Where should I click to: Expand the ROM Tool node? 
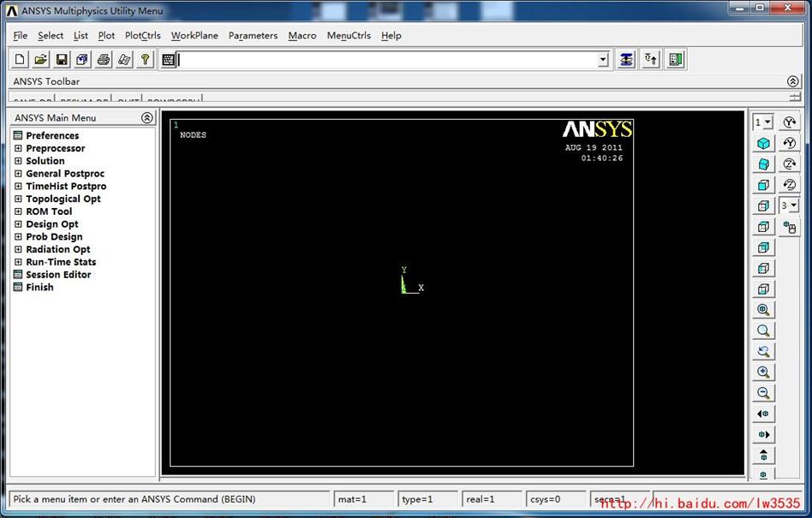tap(18, 211)
